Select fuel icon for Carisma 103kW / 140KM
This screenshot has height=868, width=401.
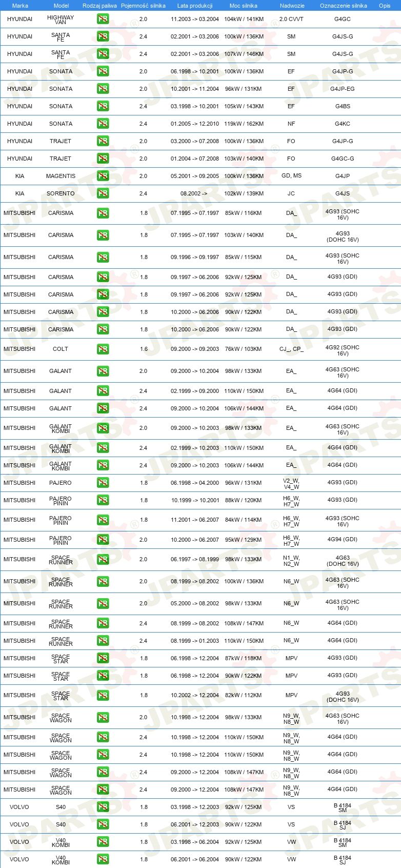(x=103, y=235)
